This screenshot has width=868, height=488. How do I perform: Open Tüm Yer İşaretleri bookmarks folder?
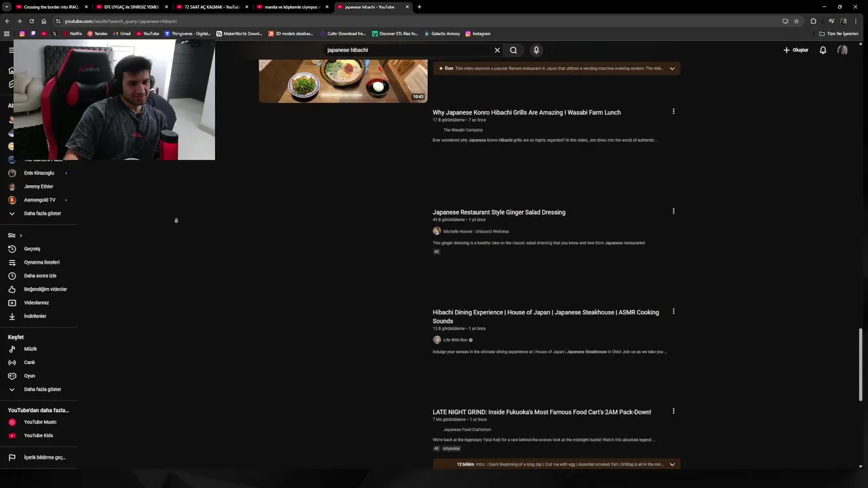pyautogui.click(x=839, y=33)
